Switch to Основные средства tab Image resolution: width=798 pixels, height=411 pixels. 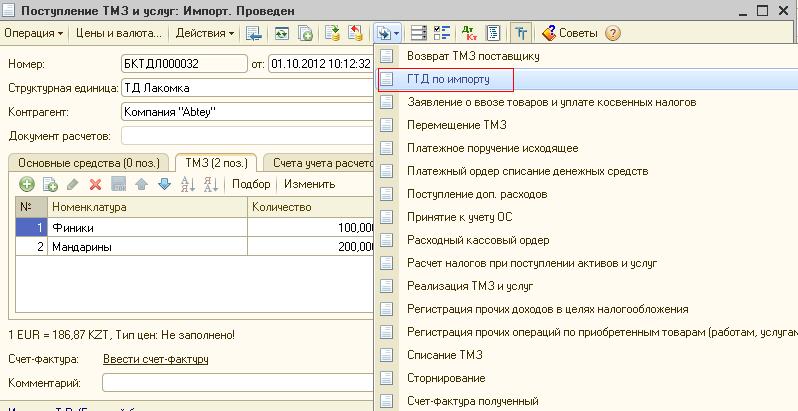[84, 162]
